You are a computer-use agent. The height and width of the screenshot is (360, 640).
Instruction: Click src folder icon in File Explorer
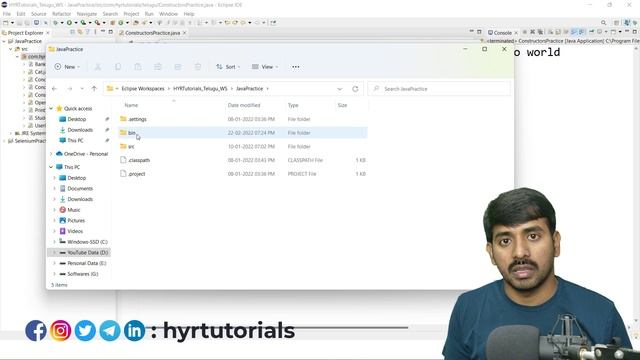tap(123, 147)
